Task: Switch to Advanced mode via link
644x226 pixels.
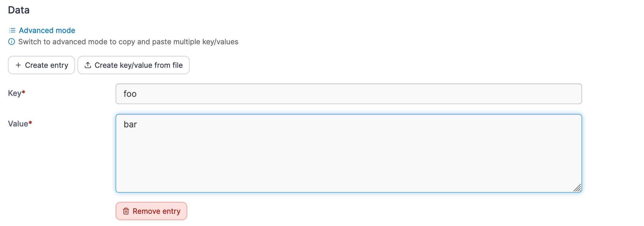Action: point(47,30)
